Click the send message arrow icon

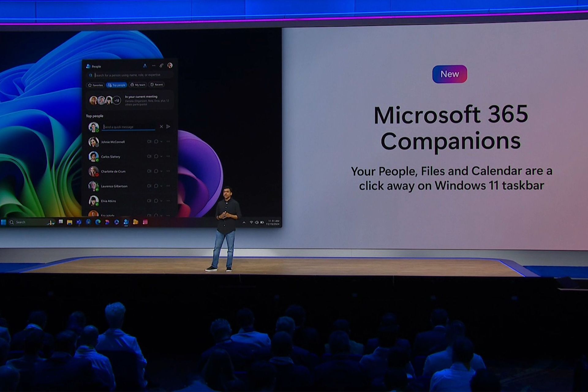(171, 127)
